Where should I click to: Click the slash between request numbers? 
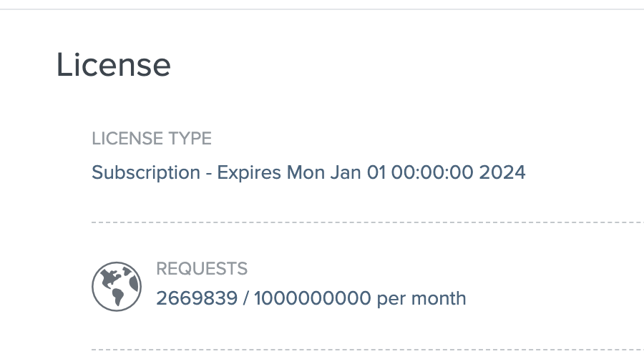(x=245, y=297)
